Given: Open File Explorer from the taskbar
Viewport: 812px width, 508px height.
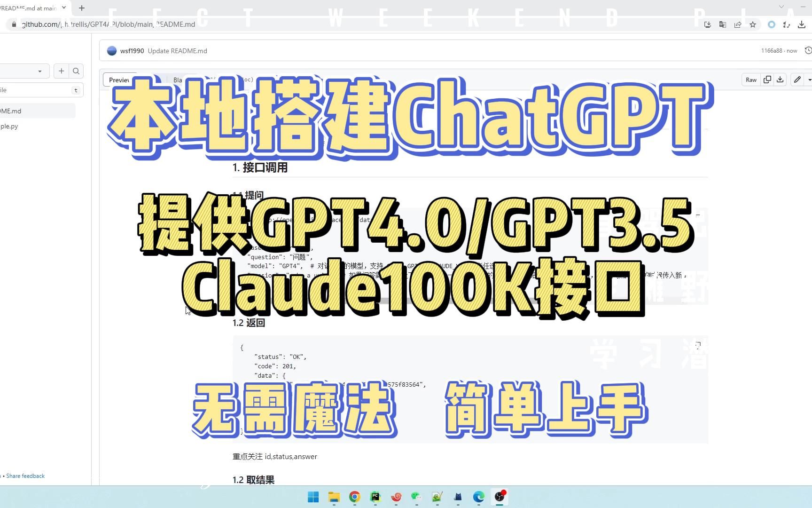Looking at the screenshot, I should click(x=334, y=497).
